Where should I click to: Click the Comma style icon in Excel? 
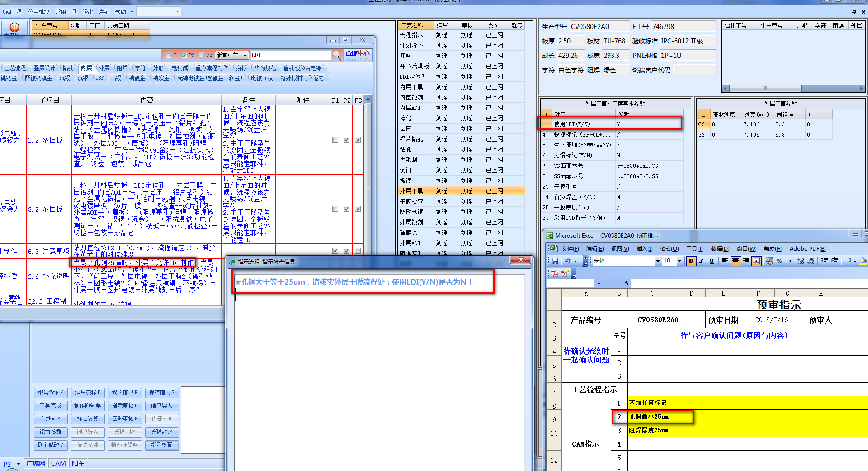pos(790,261)
